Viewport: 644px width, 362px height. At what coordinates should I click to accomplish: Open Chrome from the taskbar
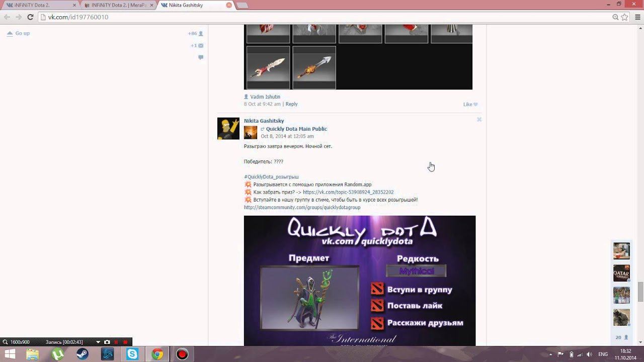pyautogui.click(x=157, y=354)
